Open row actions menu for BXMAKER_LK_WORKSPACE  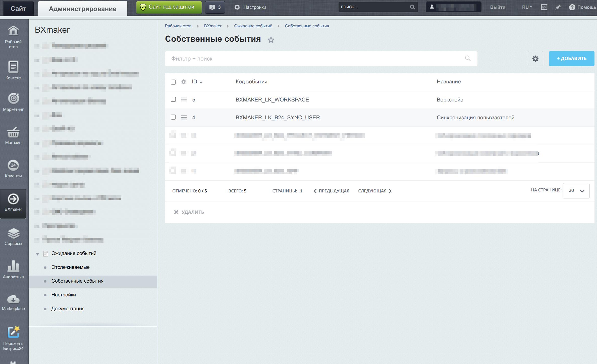pyautogui.click(x=184, y=99)
